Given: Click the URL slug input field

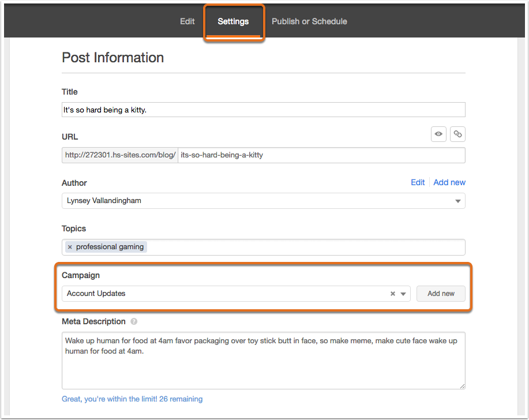Looking at the screenshot, I should pyautogui.click(x=321, y=155).
